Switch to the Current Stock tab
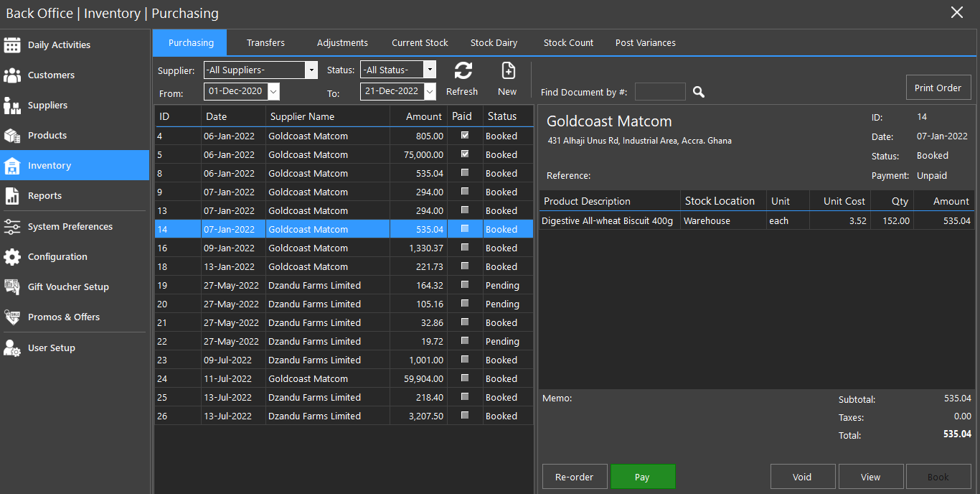The width and height of the screenshot is (980, 494). tap(420, 43)
